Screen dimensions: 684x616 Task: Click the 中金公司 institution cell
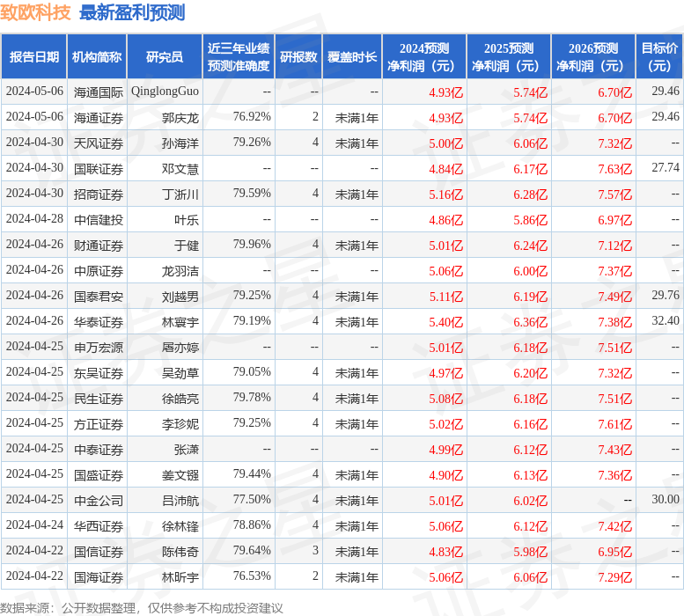pyautogui.click(x=98, y=500)
